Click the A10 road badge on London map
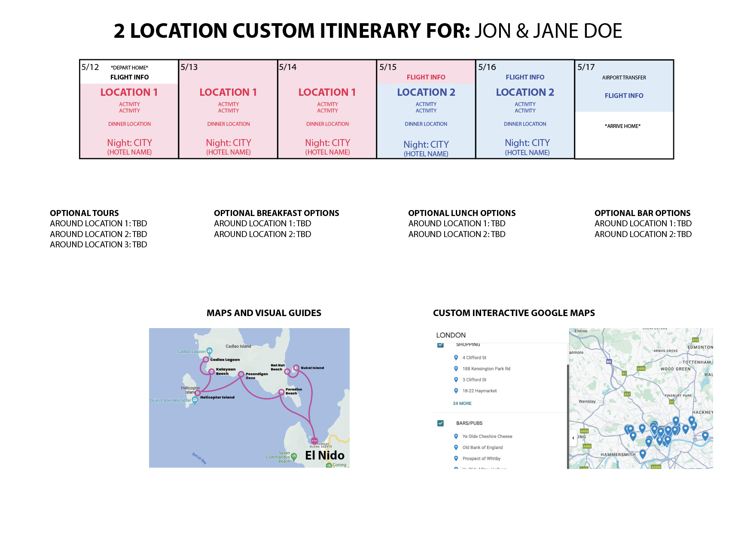Screen dimensions: 732x560 695,340
